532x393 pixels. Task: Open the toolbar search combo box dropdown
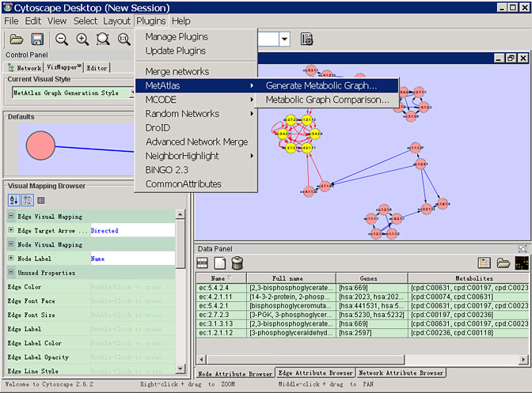click(x=284, y=39)
